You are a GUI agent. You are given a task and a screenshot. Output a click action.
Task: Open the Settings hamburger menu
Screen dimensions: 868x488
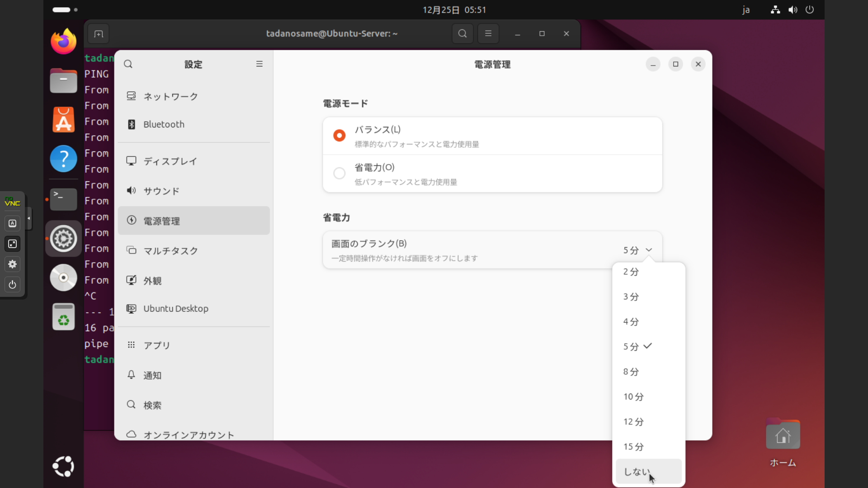click(x=259, y=64)
